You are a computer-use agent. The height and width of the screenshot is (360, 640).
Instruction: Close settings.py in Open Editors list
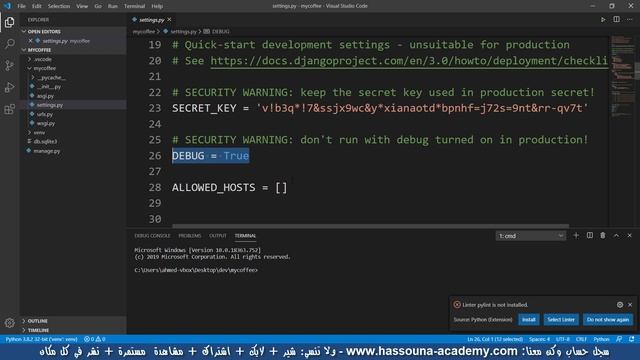pyautogui.click(x=31, y=41)
